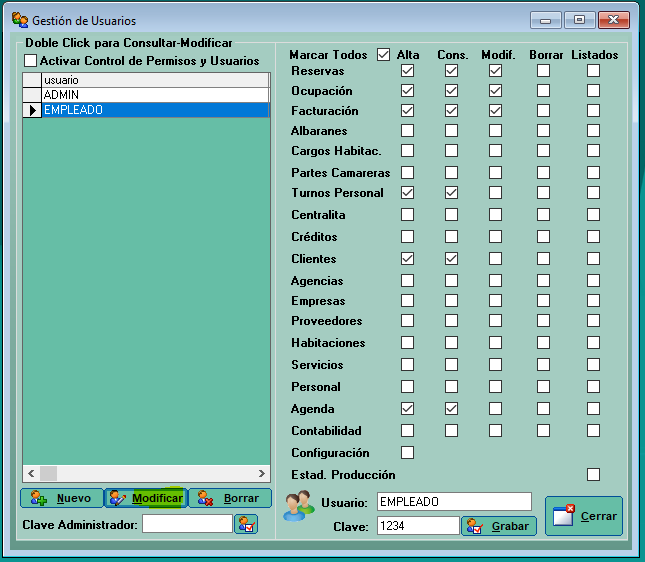Image resolution: width=645 pixels, height=562 pixels.
Task: Select the ADMIN user row
Action: point(155,95)
